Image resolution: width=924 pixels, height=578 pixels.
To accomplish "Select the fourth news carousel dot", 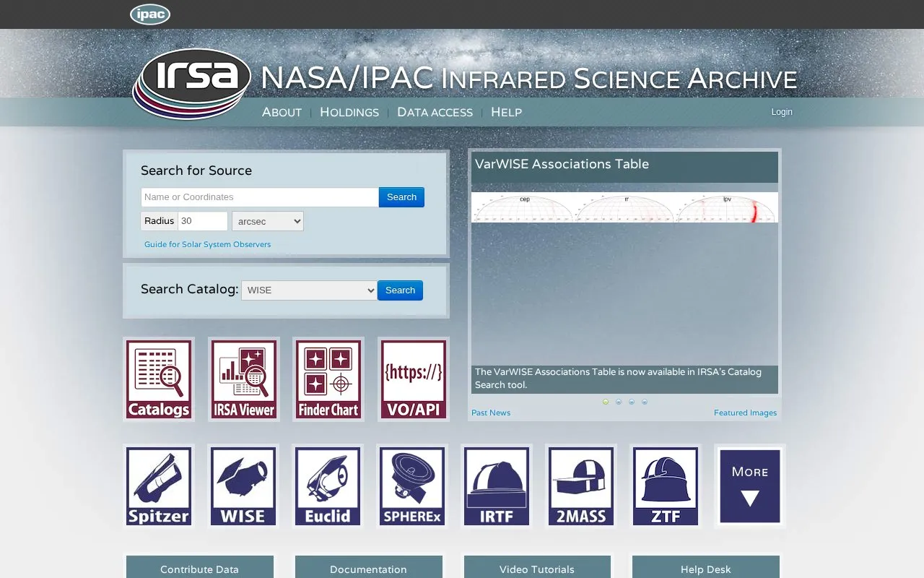I will [645, 402].
